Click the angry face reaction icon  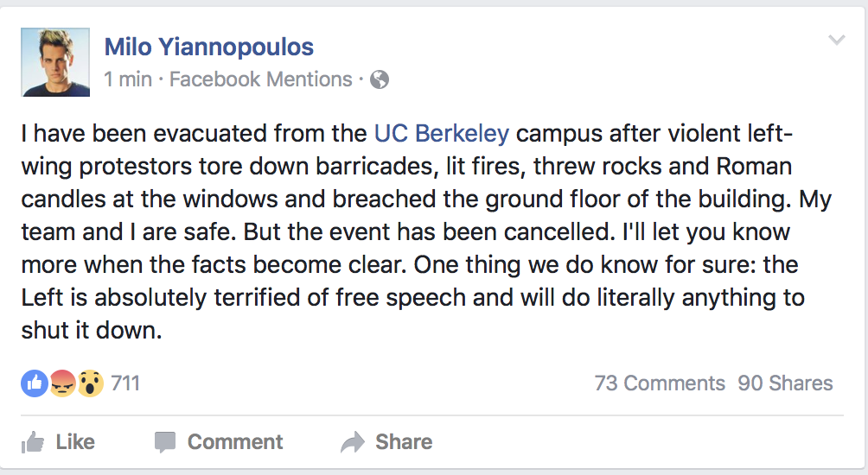(62, 383)
